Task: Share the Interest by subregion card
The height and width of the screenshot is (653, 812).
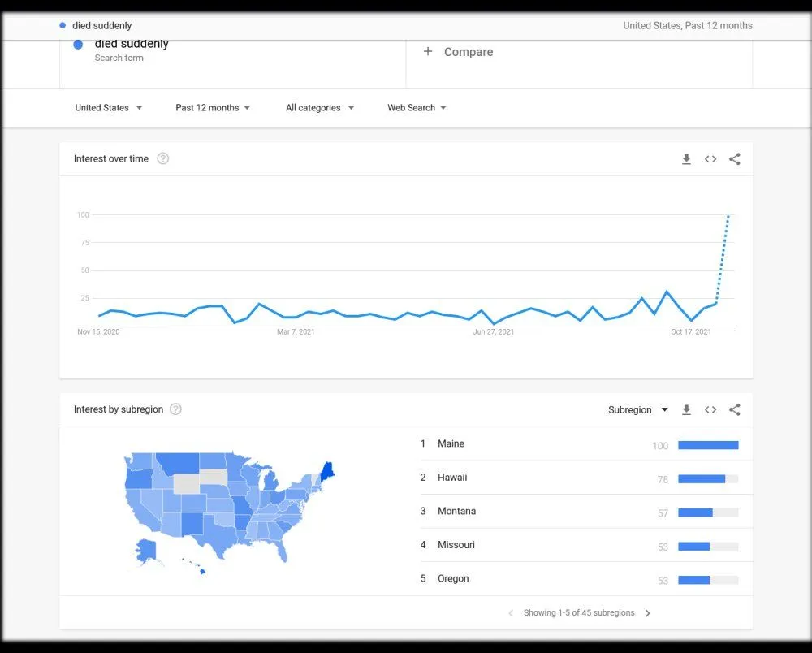Action: [x=735, y=410]
